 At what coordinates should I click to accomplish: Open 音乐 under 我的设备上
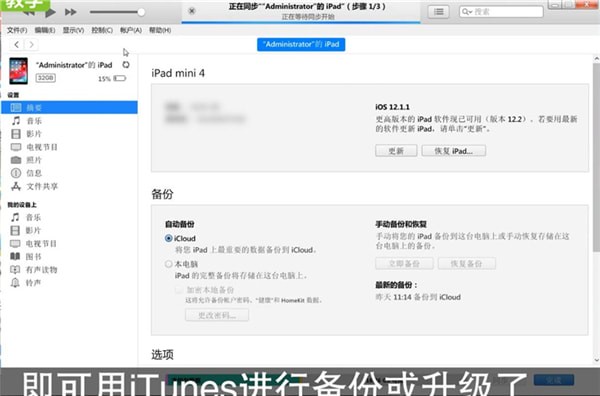click(69, 217)
